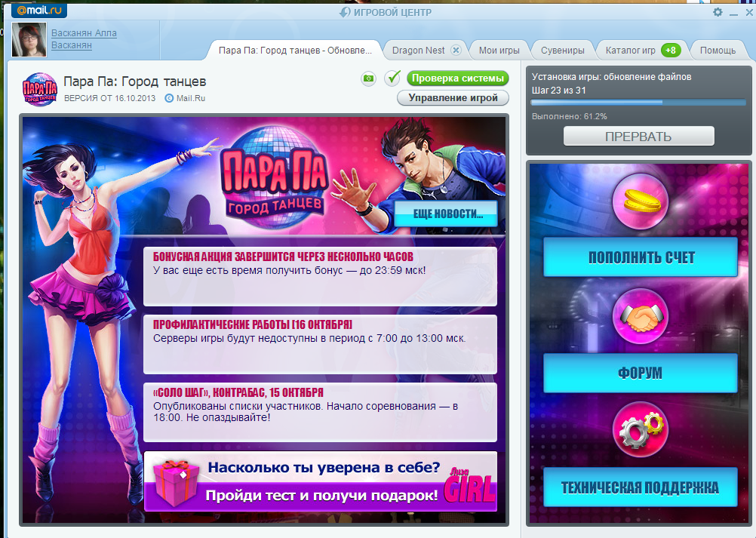Click the green +8 badge
Image resolution: width=756 pixels, height=538 pixels.
click(671, 50)
